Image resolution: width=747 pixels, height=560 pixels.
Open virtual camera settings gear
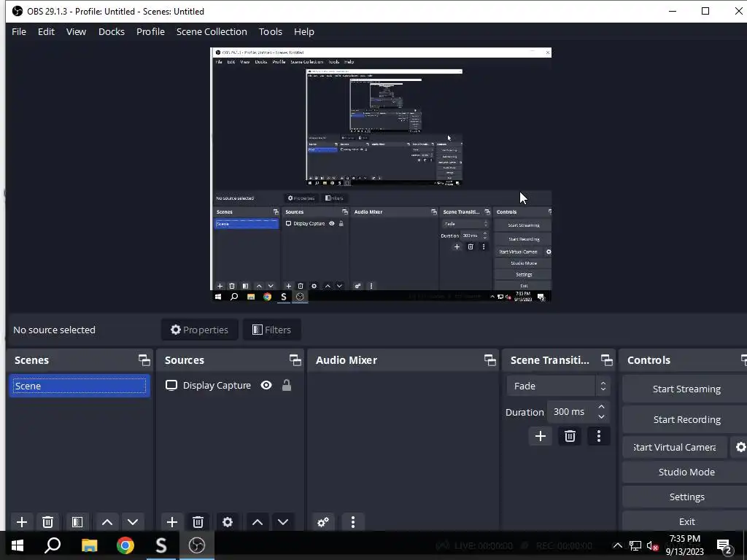[740, 447]
